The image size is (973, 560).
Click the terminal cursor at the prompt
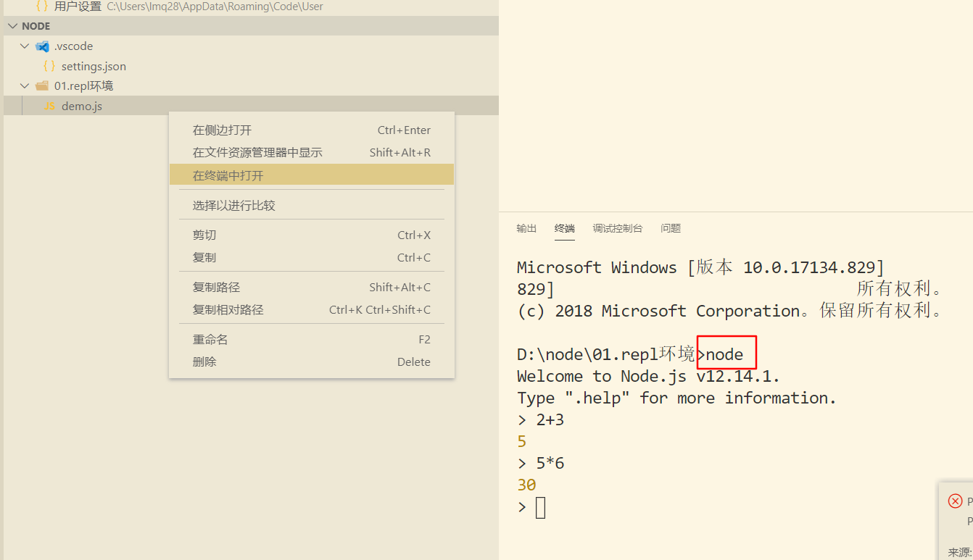540,508
